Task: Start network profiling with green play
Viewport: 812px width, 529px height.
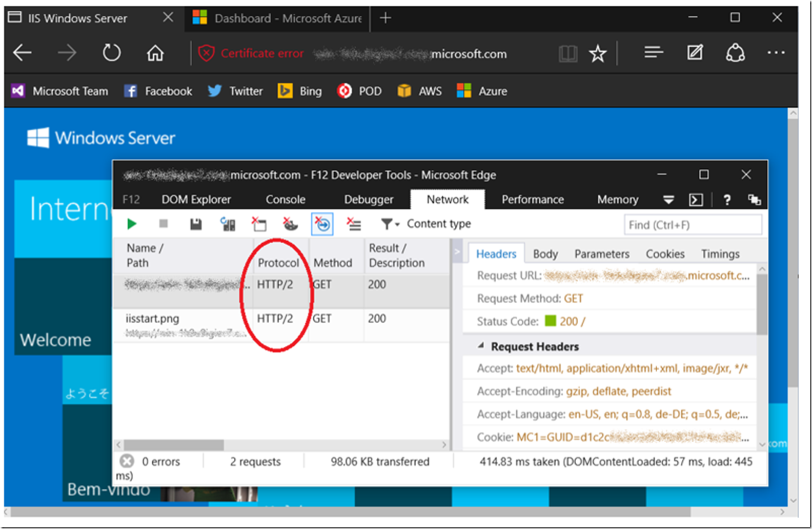Action: tap(132, 224)
